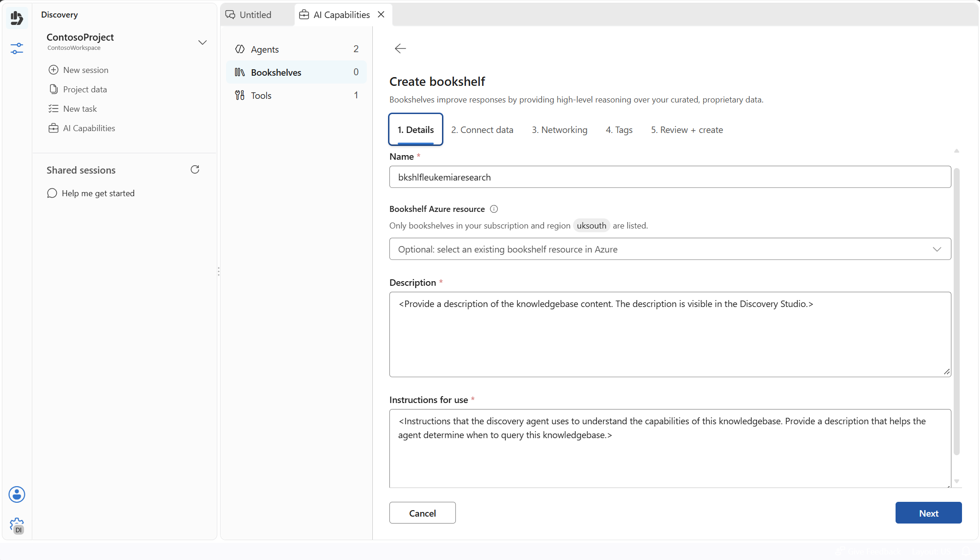Open Help me get started session

click(91, 193)
